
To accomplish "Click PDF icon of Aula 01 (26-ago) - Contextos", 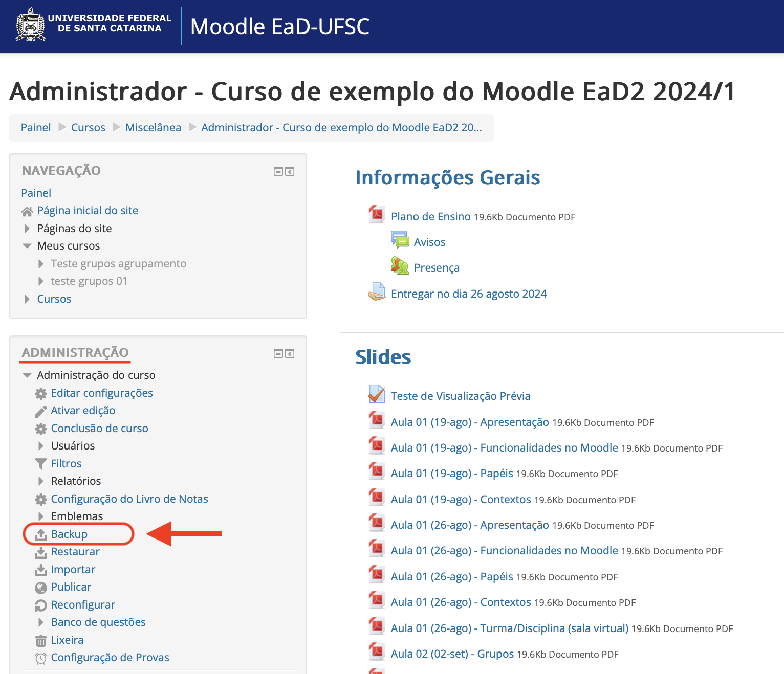I will click(x=377, y=600).
